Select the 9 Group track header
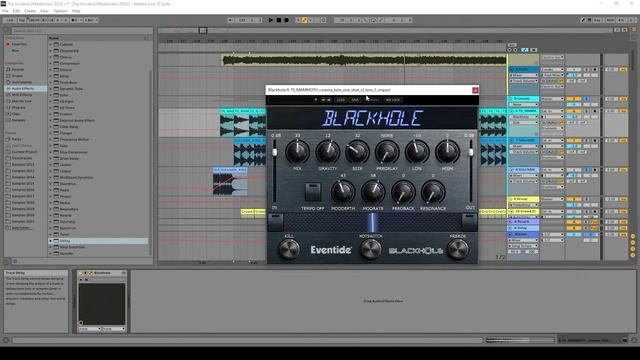This screenshot has width=640, height=360. tap(523, 199)
